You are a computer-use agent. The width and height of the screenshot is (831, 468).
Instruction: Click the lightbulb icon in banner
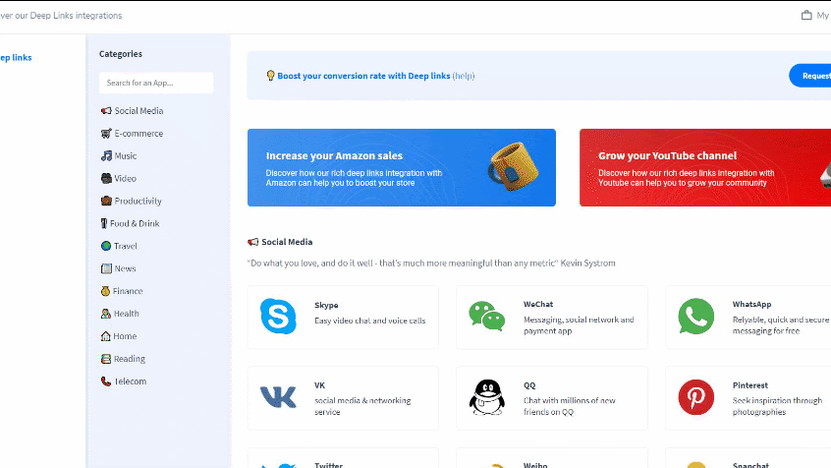tap(270, 76)
